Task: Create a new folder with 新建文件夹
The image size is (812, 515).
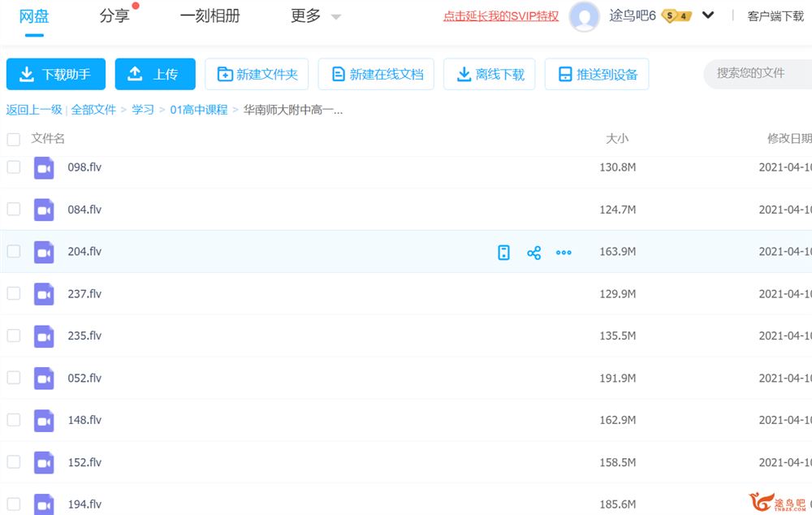Action: tap(257, 74)
